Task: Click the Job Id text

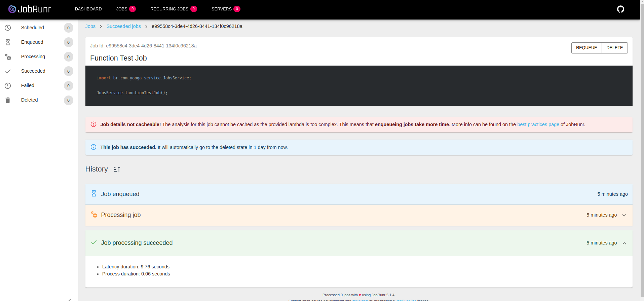Action: (x=143, y=46)
